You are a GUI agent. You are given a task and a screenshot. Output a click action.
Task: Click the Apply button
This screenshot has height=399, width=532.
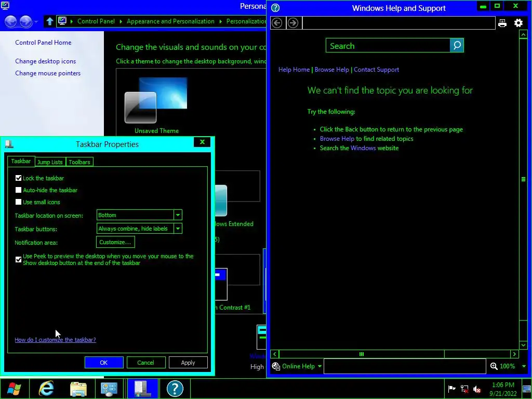pyautogui.click(x=188, y=362)
